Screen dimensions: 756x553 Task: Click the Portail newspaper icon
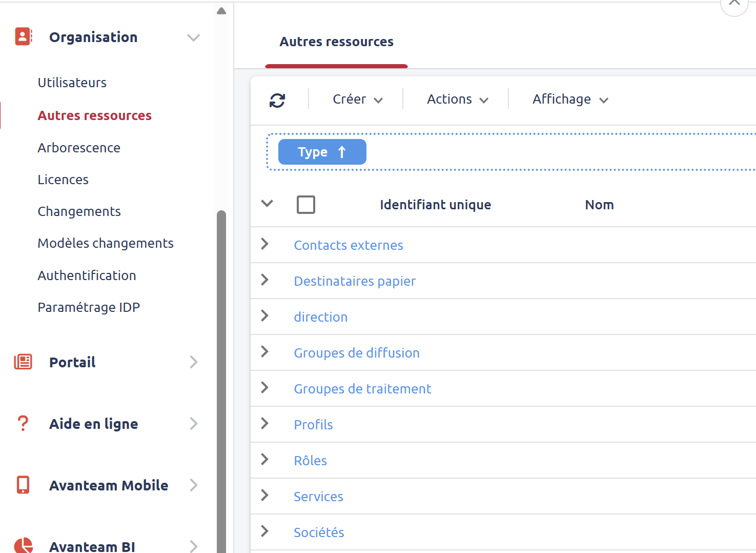click(23, 362)
